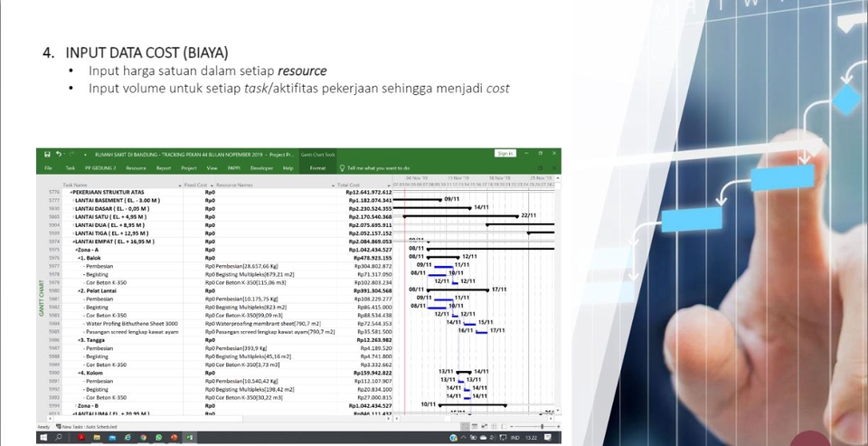Screen dimensions: 868x446
Task: Open Adobe Acrobat from the taskbar
Action: click(80, 438)
